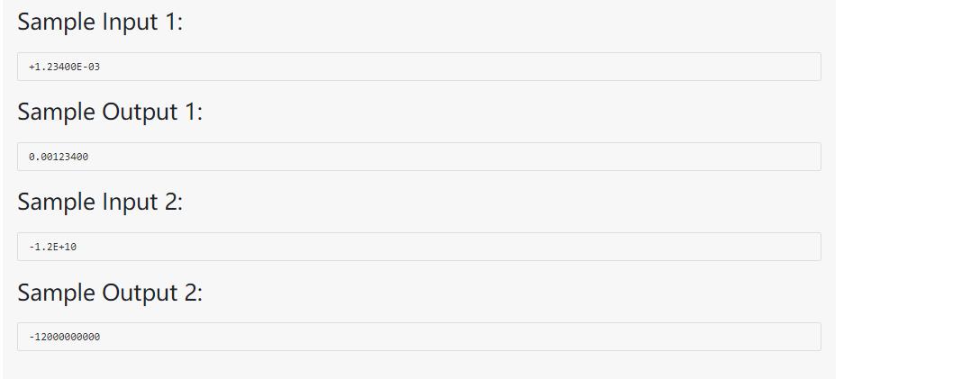This screenshot has height=379, width=980.
Task: Click the "Sample Input 1:" heading
Action: 100,23
